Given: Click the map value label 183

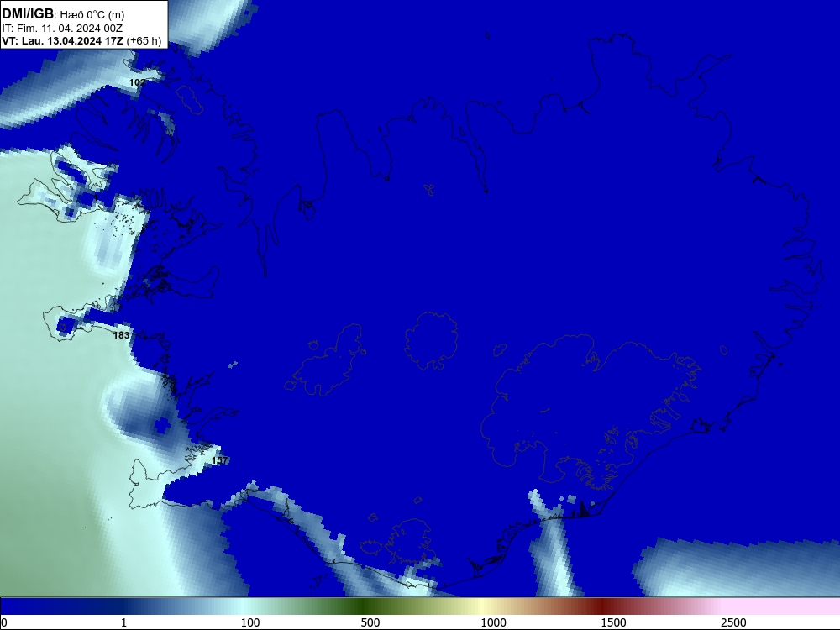Looking at the screenshot, I should tap(121, 335).
